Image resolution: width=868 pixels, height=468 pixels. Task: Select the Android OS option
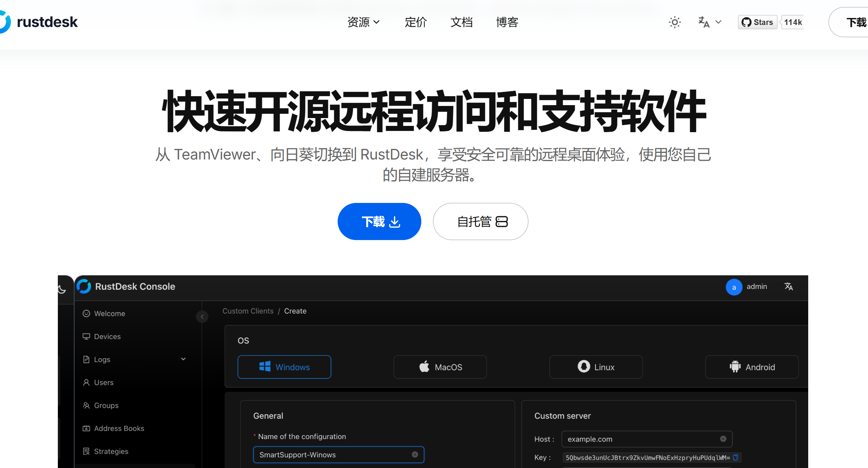pyautogui.click(x=752, y=367)
